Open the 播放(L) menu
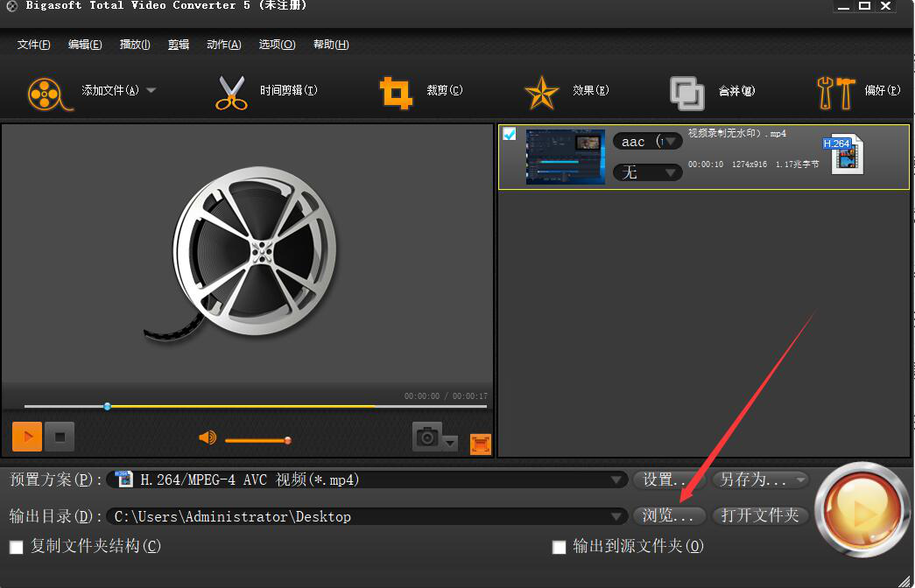 (135, 45)
